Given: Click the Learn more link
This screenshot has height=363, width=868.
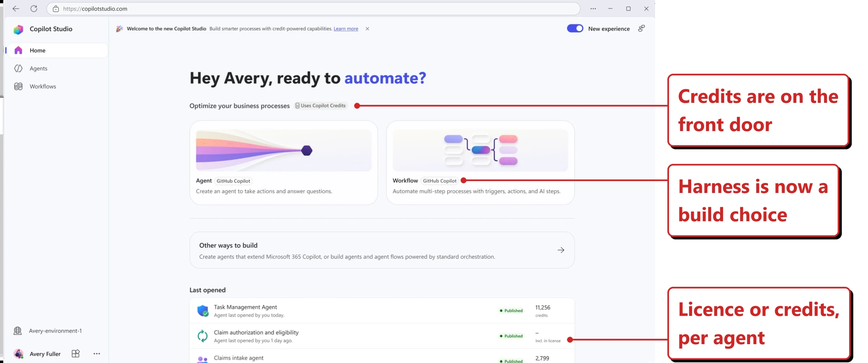Looking at the screenshot, I should coord(346,29).
